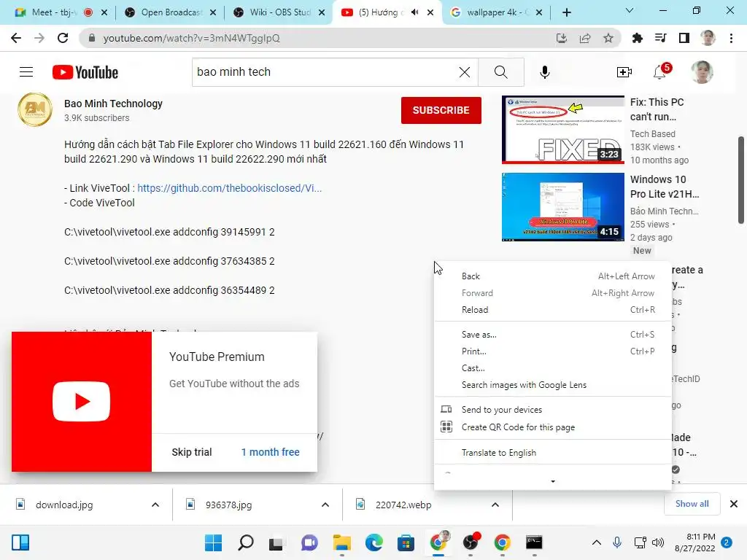The image size is (747, 560).
Task: Click the browser address bar URL
Action: point(192,38)
